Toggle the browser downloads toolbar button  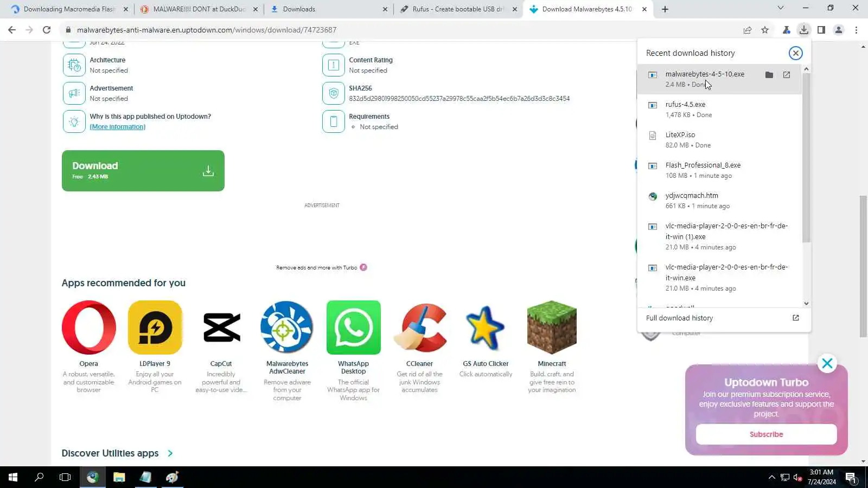(x=804, y=30)
